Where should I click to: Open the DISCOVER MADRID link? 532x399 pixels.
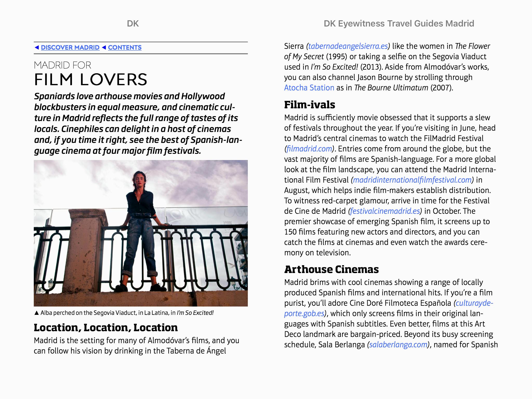70,48
